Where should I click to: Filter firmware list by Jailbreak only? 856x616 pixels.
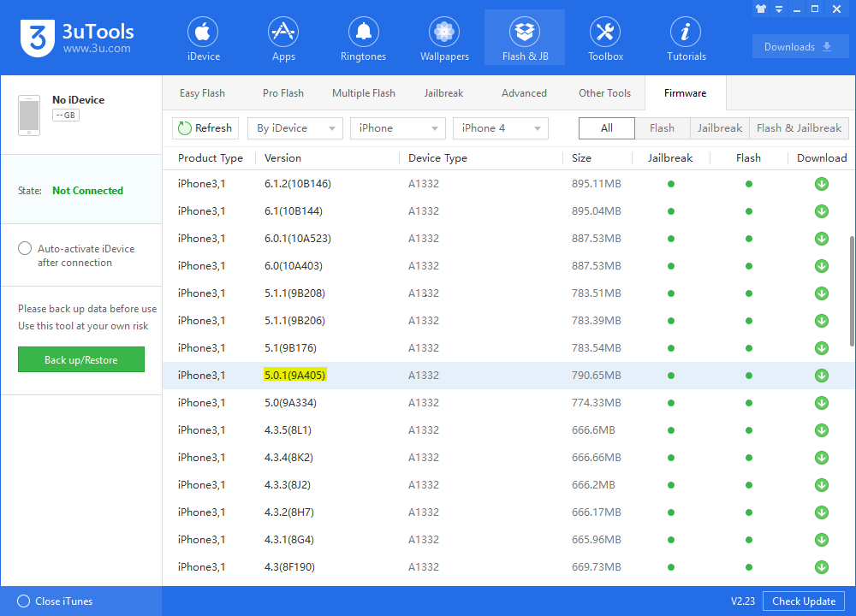click(720, 128)
